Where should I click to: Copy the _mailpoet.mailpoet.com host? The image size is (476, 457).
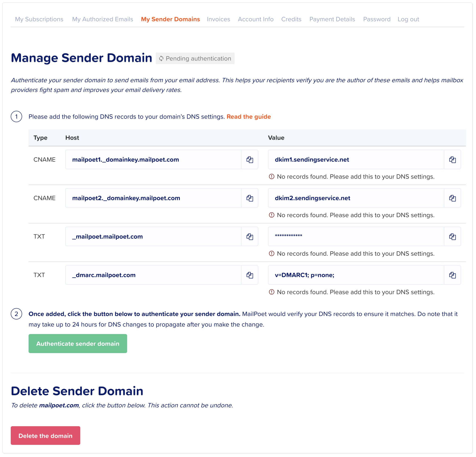[x=250, y=236]
